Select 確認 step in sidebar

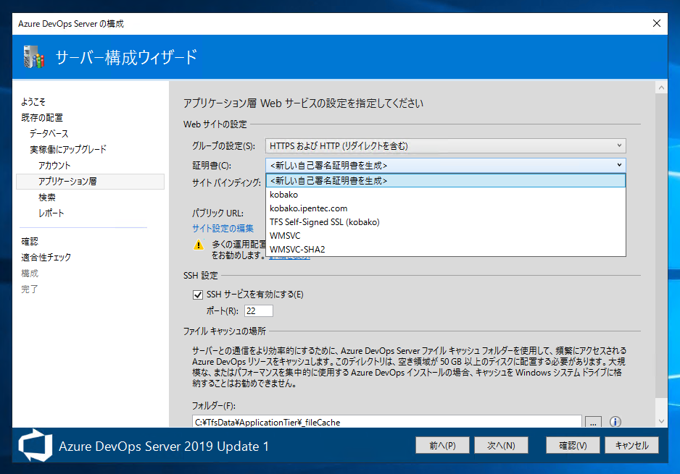pyautogui.click(x=29, y=242)
